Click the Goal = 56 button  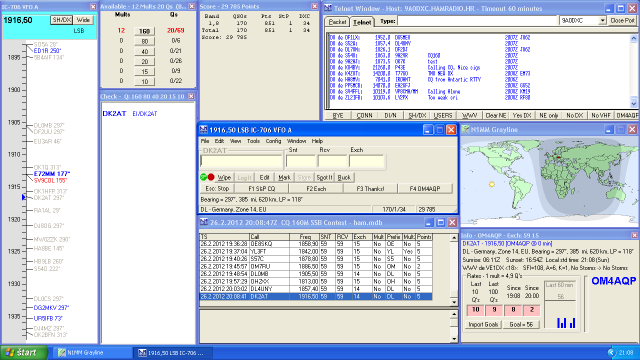point(521,324)
